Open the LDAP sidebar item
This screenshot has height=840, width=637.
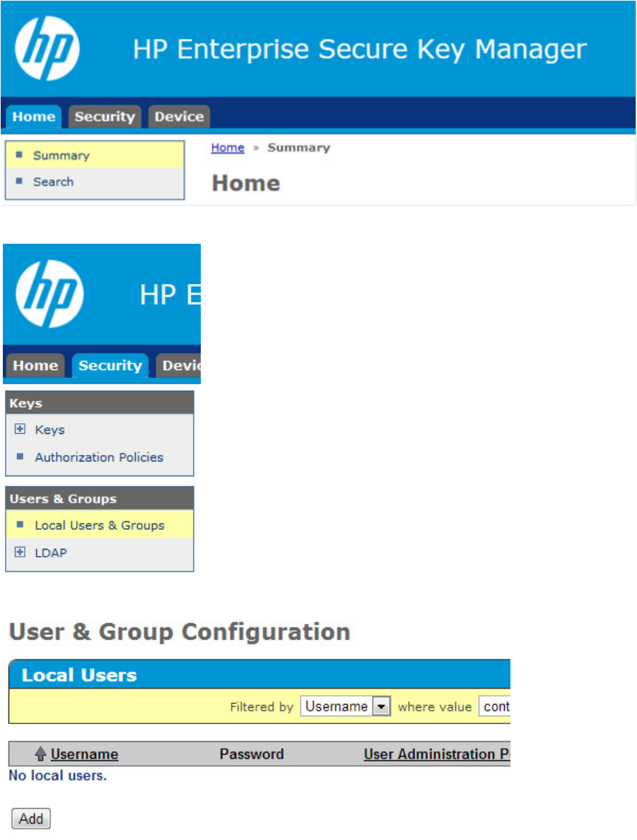51,553
